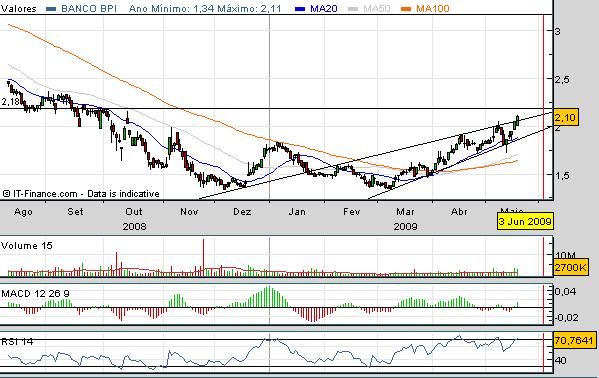Click the yellow 3 Jun 2009 date tag
599x378 pixels.
click(x=525, y=221)
